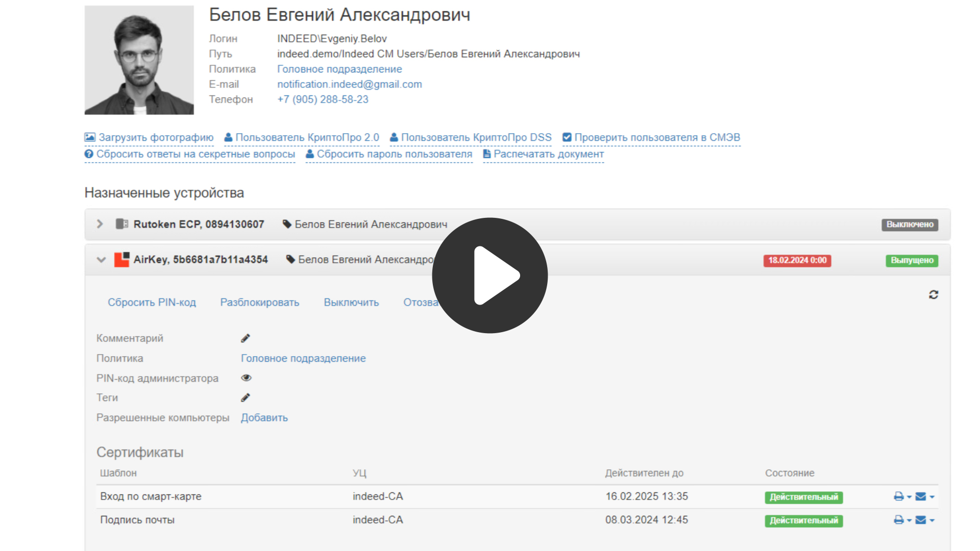
Task: Select Выключить action for AirKey
Action: pos(351,303)
